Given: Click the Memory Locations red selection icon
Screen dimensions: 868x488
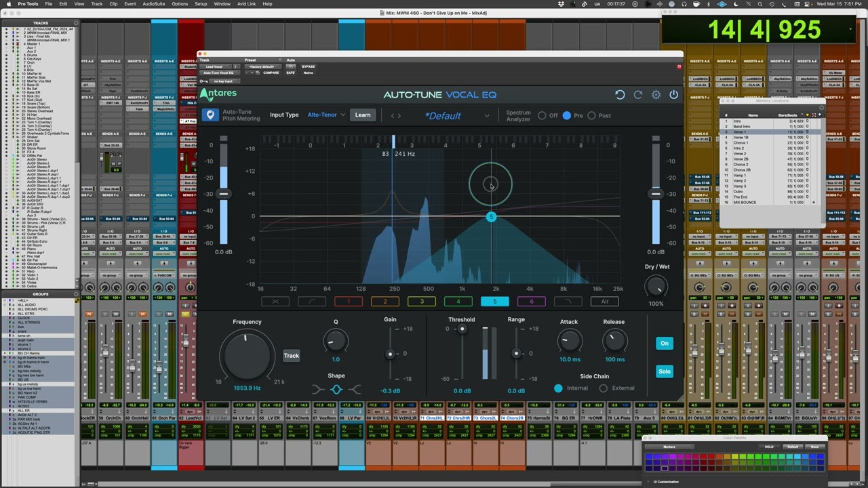Looking at the screenshot, I should (x=814, y=115).
